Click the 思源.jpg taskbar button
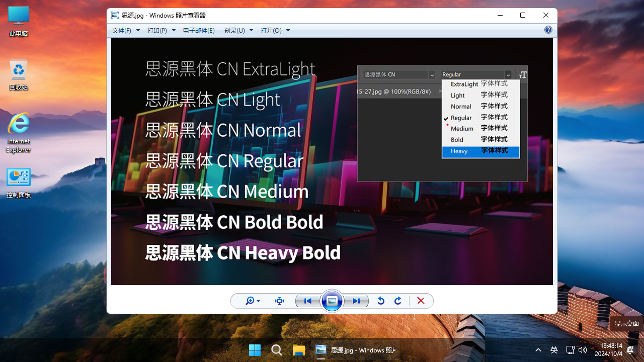The height and width of the screenshot is (362, 644). tap(355, 350)
